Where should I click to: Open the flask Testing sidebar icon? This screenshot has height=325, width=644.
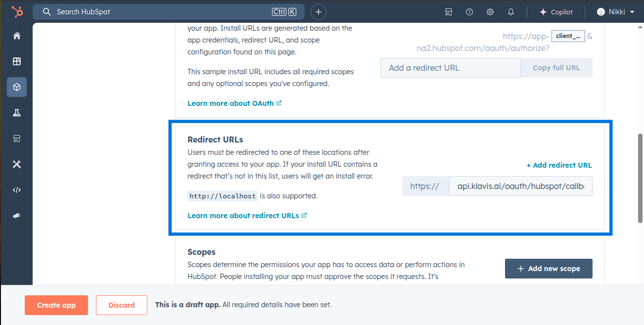coord(17,113)
